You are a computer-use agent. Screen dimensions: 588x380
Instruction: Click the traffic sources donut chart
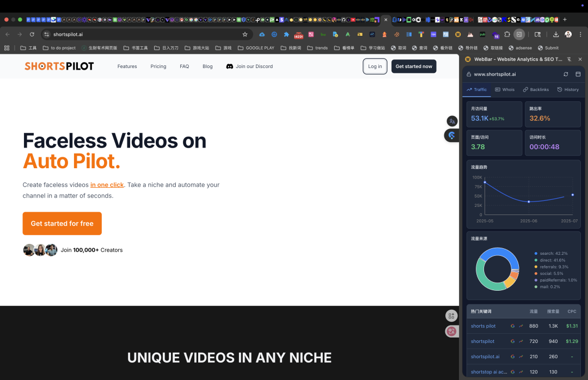497,269
